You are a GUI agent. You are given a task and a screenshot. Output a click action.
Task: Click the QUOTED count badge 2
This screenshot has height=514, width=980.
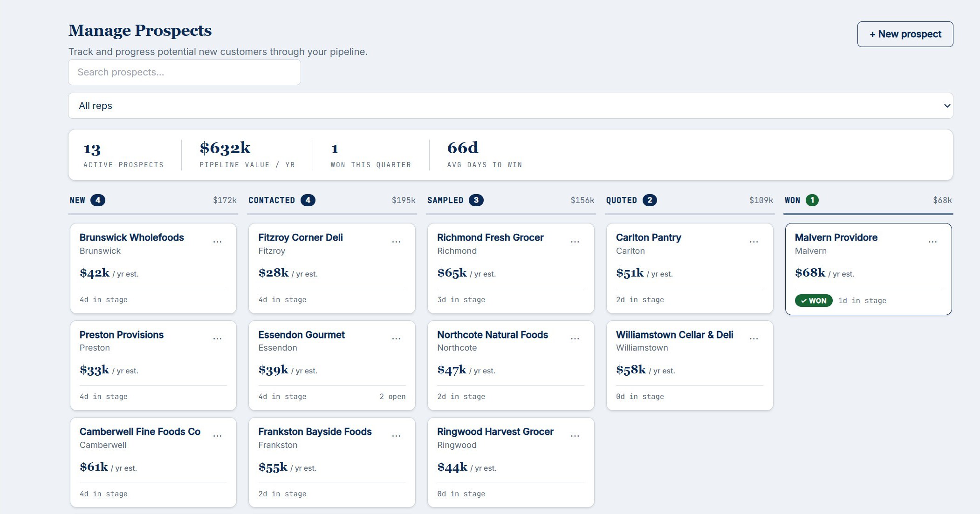650,200
